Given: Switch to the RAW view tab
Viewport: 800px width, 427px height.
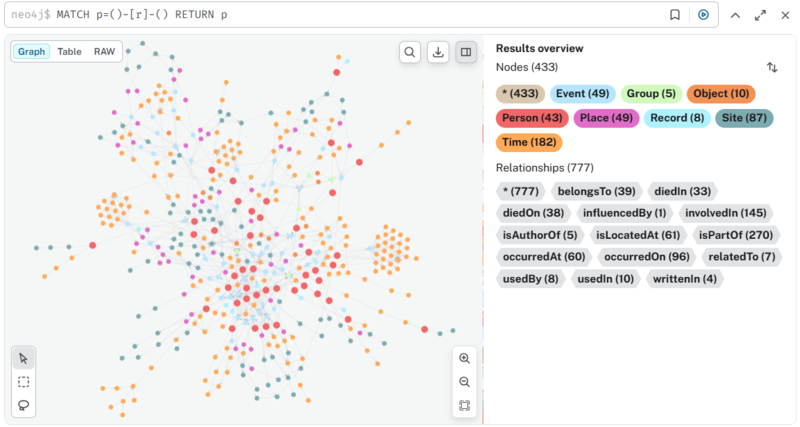Looking at the screenshot, I should (104, 51).
